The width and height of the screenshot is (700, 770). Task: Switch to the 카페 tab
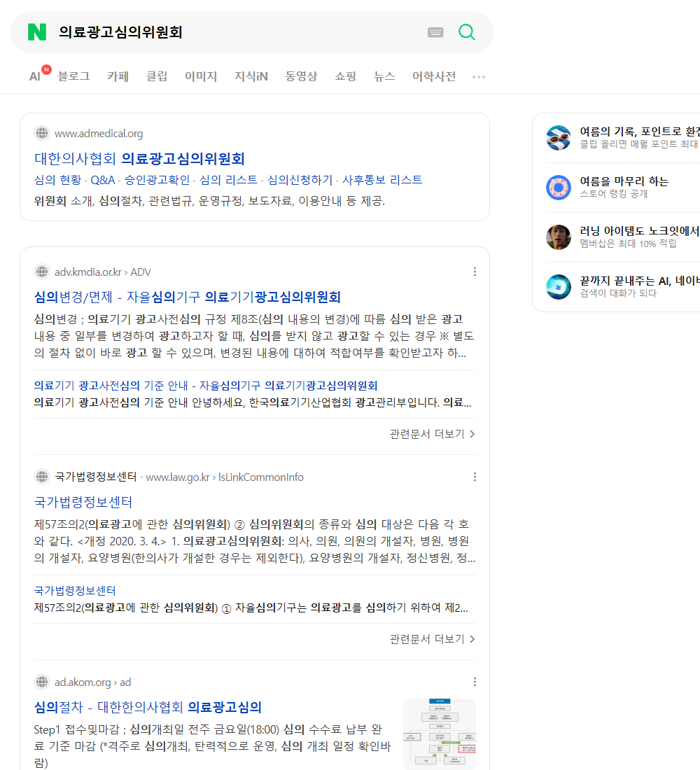pyautogui.click(x=118, y=76)
